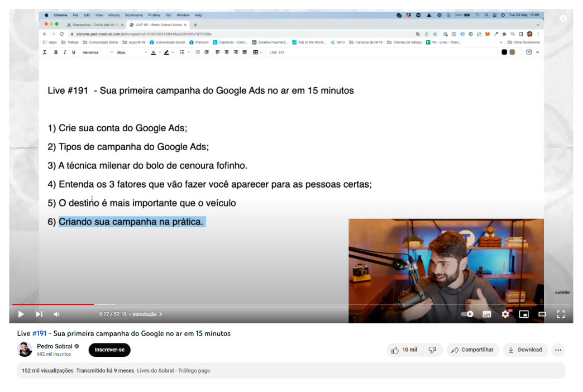Select the LIVE 191 - Pedro Sobral Notas tab
The image size is (583, 392).
pos(159,25)
